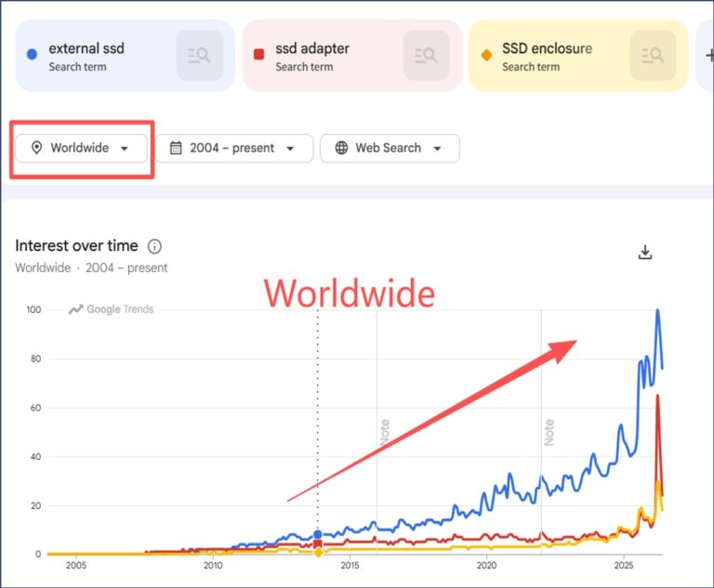Click the location pin icon in Worldwide filter

click(36, 148)
